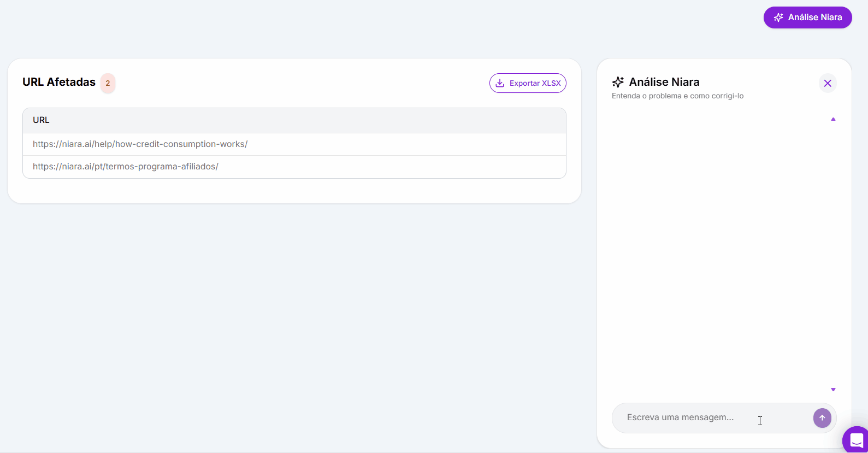Select the how-credit-consumption-works URL row
Screen dimensions: 868x453
point(294,144)
